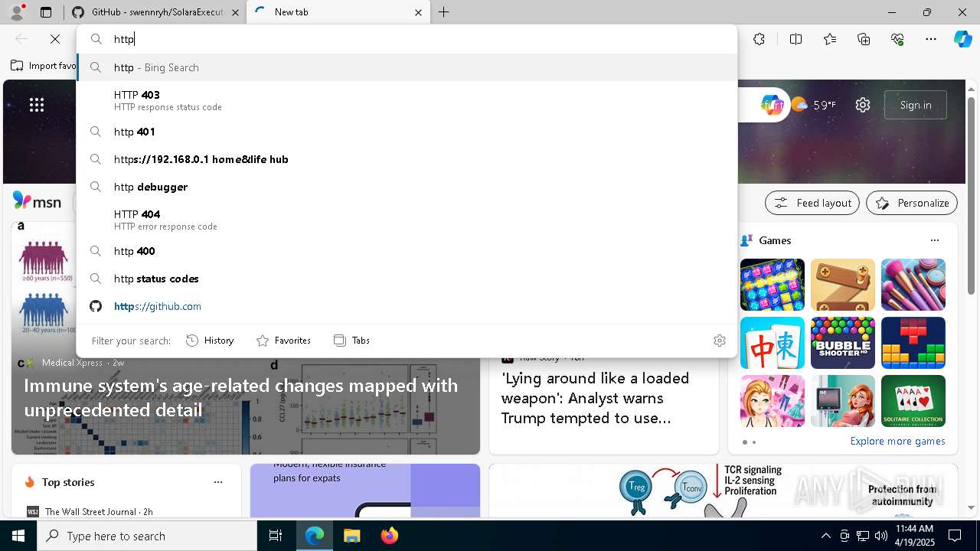The width and height of the screenshot is (980, 551).
Task: Open the Extensions puzzle icon
Action: click(x=759, y=39)
